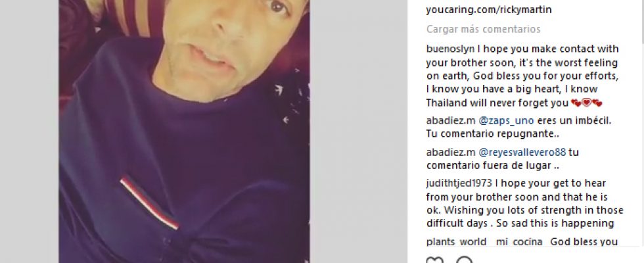The width and height of the screenshot is (644, 263).
Task: Click the gray backdrop left of the video
Action: click(x=29, y=131)
